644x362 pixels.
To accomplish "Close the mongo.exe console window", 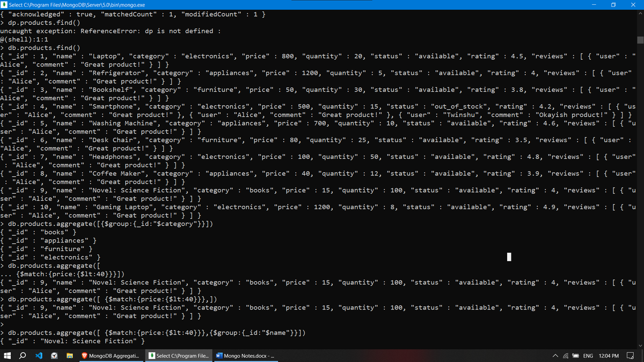I will pyautogui.click(x=632, y=4).
